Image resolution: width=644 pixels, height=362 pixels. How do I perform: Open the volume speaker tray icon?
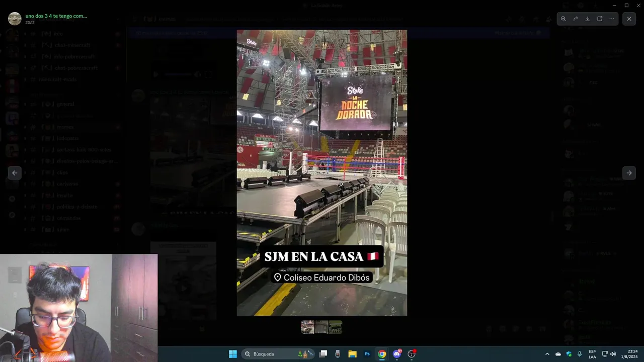point(613,354)
